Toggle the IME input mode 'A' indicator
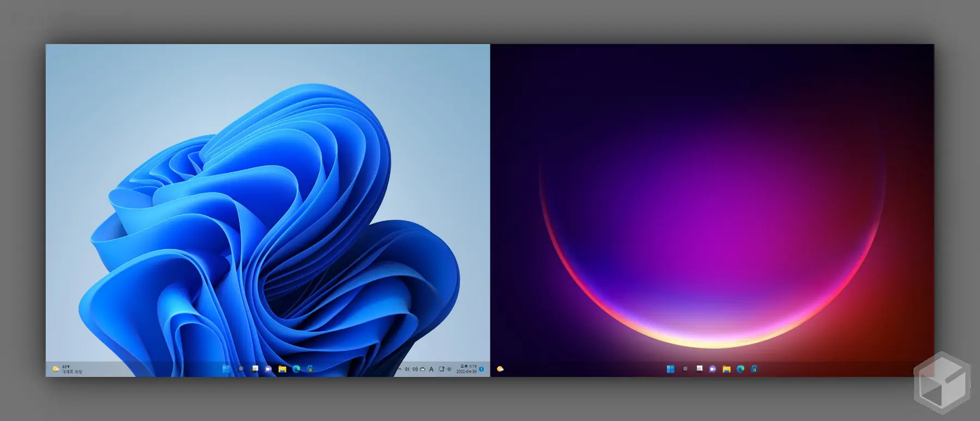980x421 pixels. click(x=431, y=369)
